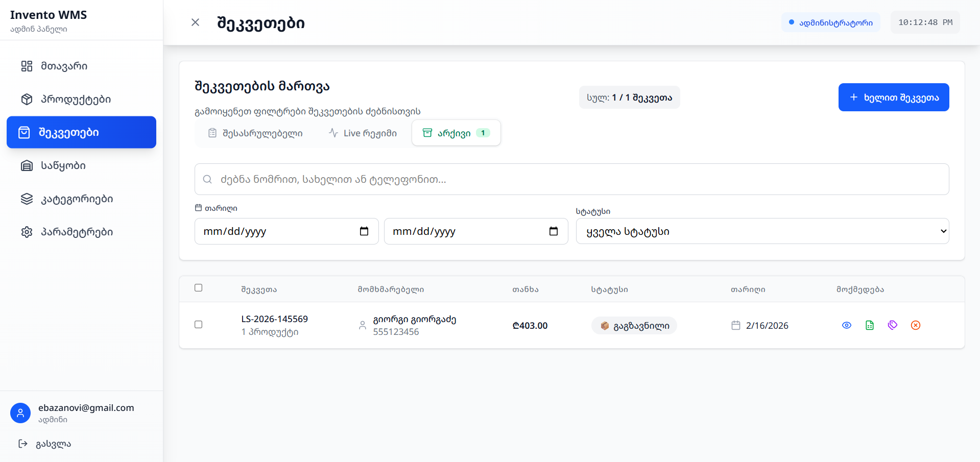Switch to Live რეჟიმი tab

coord(363,133)
